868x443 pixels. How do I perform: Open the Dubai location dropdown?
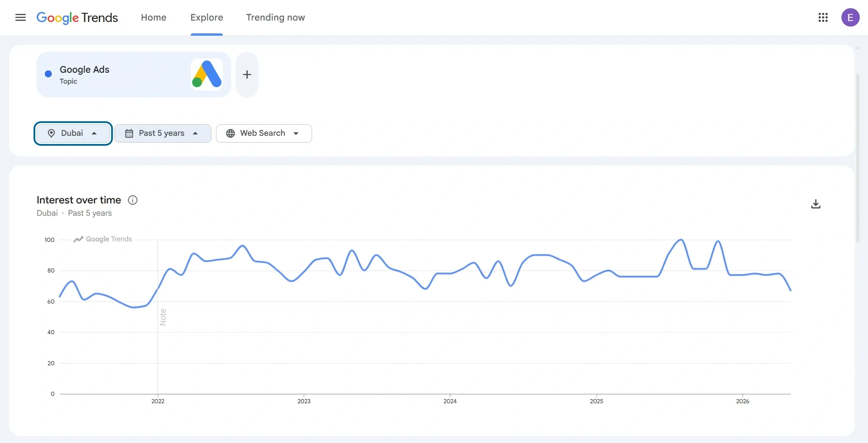pyautogui.click(x=73, y=133)
